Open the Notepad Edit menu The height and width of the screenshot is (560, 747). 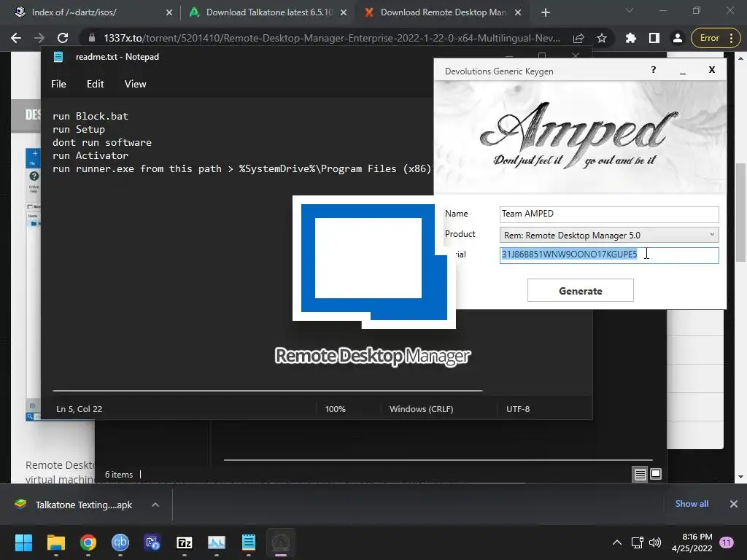click(96, 84)
